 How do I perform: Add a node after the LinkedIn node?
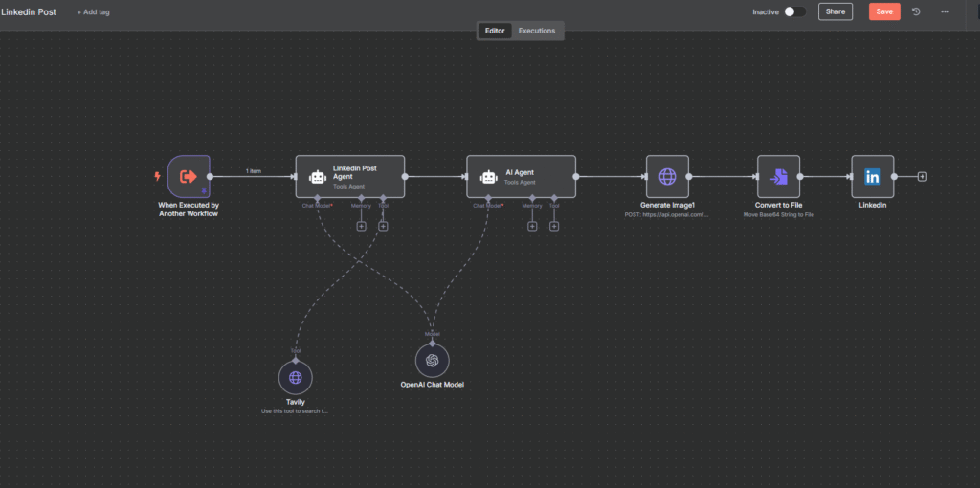click(922, 176)
